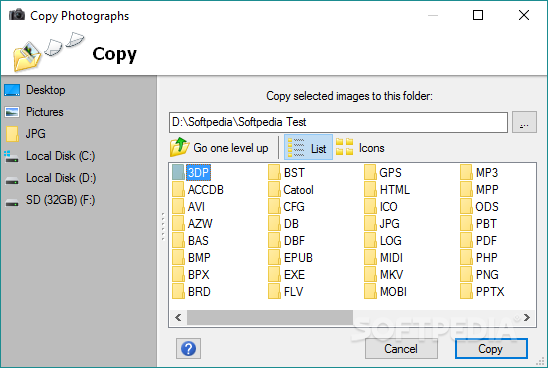Screen dimensions: 548x368
Task: Select the GPS folder
Action: tap(383, 172)
